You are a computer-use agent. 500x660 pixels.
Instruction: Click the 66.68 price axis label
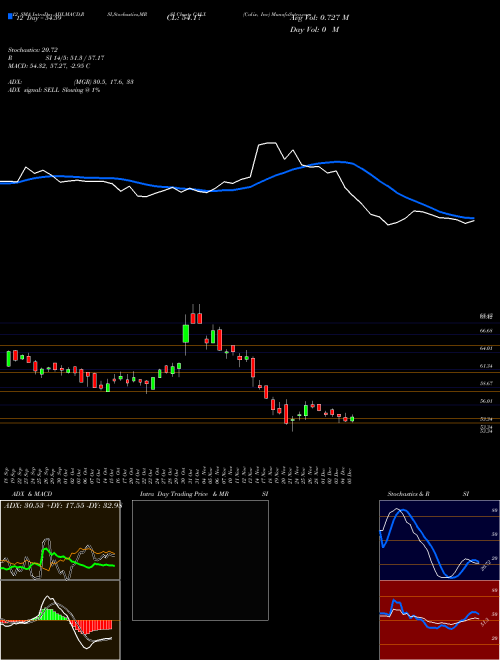(486, 331)
